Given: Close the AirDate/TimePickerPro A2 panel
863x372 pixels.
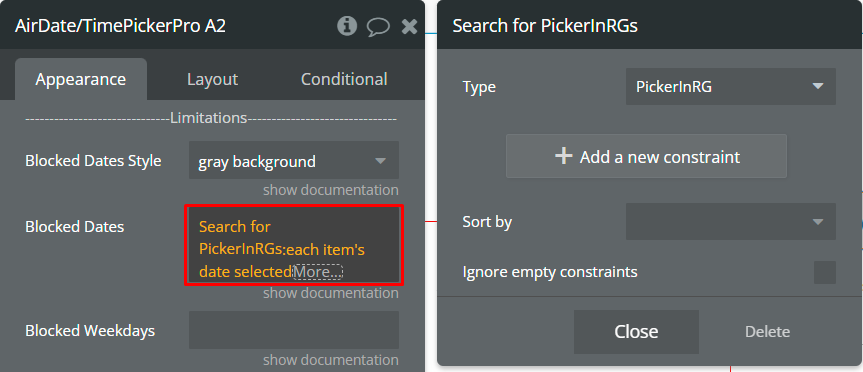Looking at the screenshot, I should (409, 26).
